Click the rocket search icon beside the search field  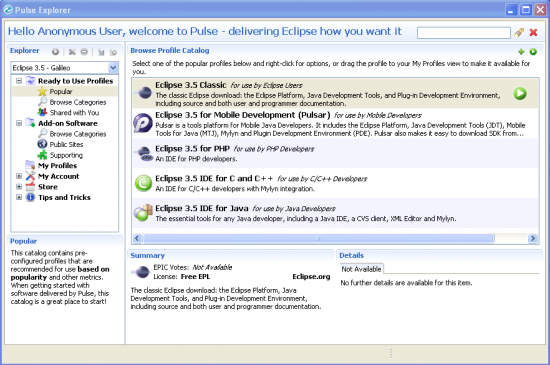(519, 32)
